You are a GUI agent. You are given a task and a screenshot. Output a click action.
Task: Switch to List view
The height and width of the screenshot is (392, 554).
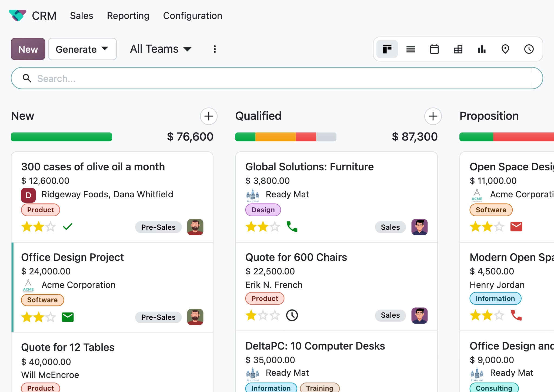point(411,49)
